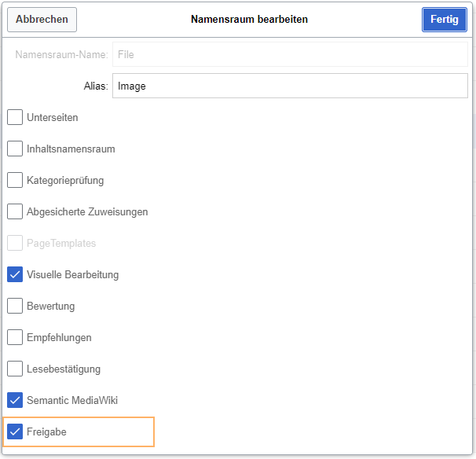
Task: Disable the Semantic MediaWiki checkbox
Action: point(15,400)
